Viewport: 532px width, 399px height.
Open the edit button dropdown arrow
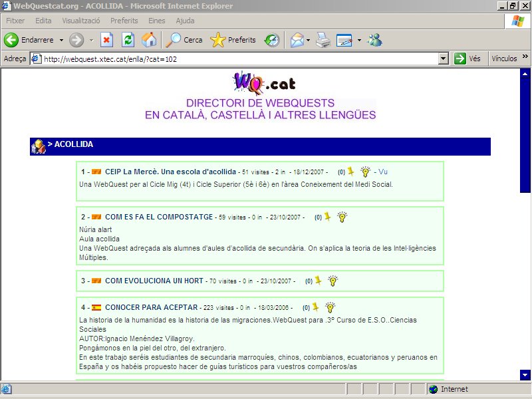coord(359,40)
